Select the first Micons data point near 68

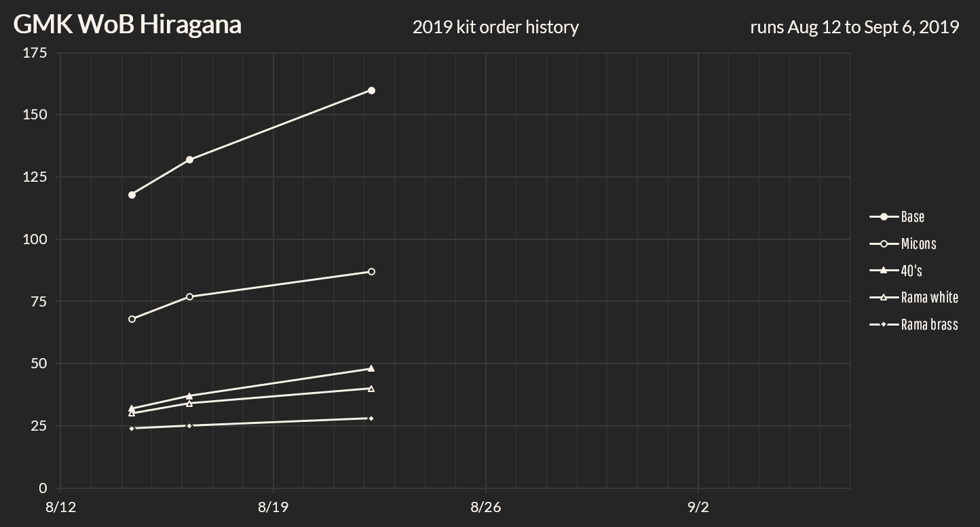tap(132, 319)
